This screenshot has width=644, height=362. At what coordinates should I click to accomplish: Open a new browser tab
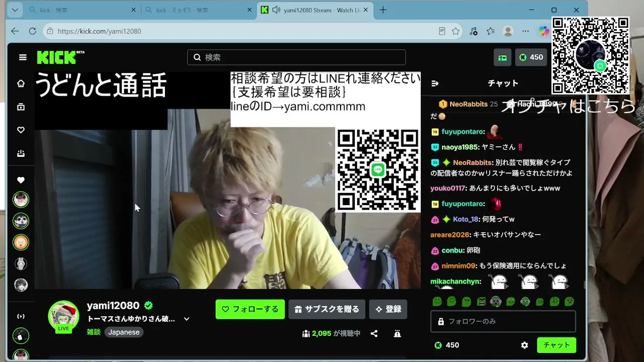(383, 10)
